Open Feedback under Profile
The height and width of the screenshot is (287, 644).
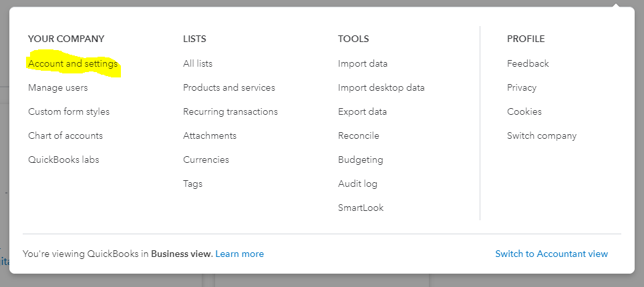(528, 64)
